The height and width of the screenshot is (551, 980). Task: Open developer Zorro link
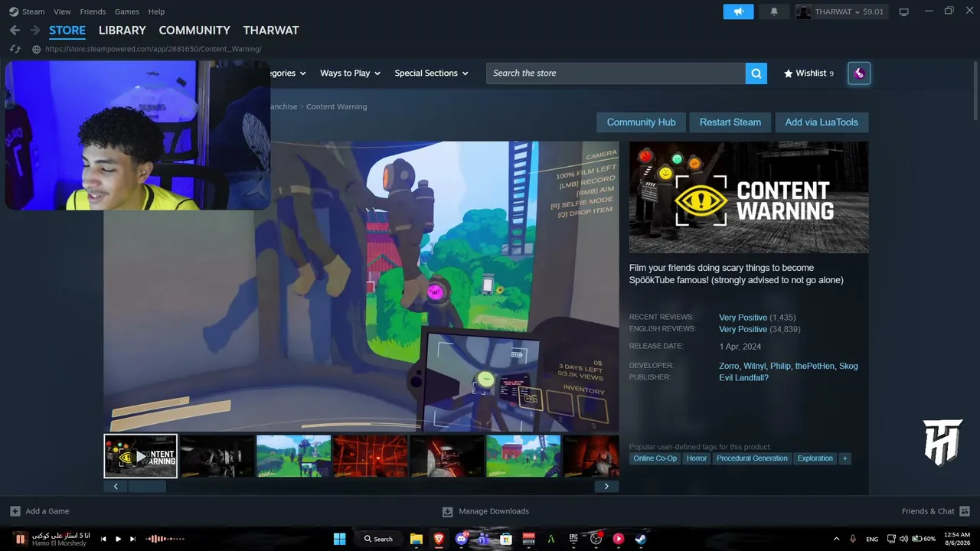click(x=729, y=366)
